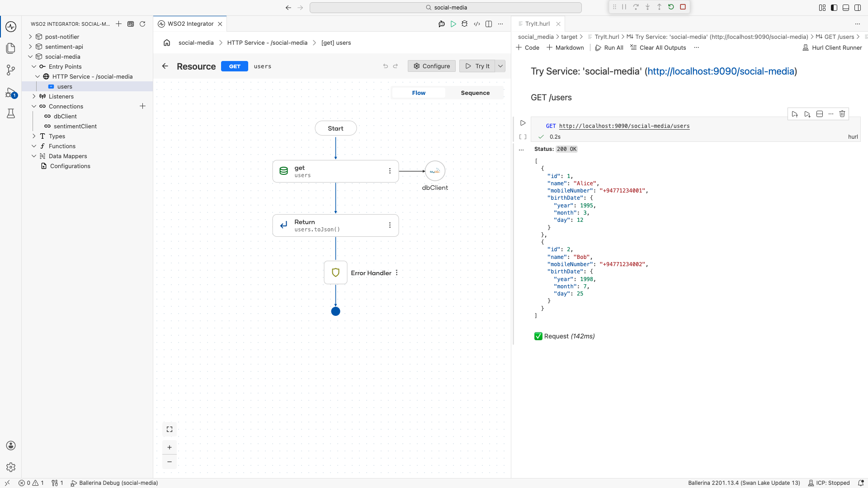
Task: Click debug integration bug icon in editor toolbar
Action: pos(465,24)
